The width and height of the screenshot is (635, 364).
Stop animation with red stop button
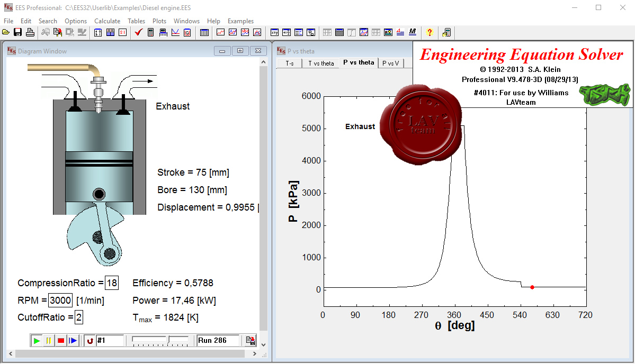[61, 341]
